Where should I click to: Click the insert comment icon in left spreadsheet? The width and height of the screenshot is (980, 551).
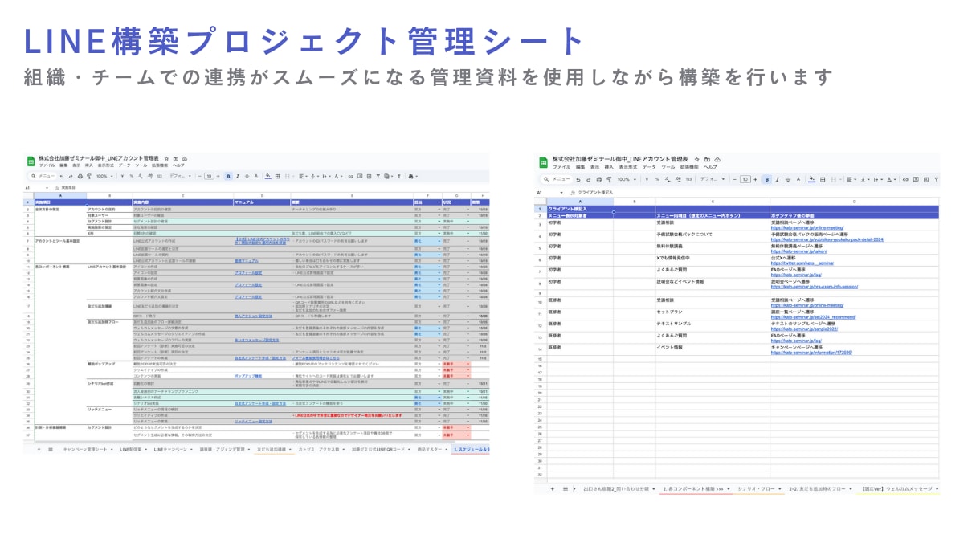coord(359,176)
